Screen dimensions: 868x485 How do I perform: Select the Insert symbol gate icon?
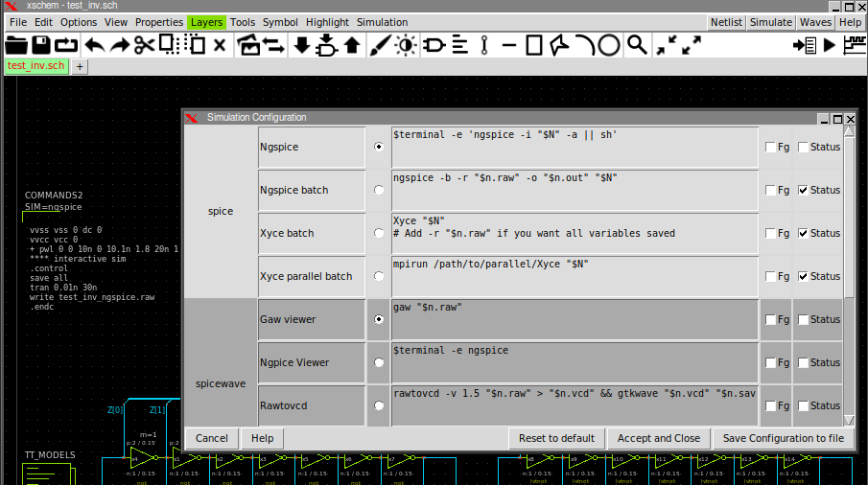click(434, 44)
